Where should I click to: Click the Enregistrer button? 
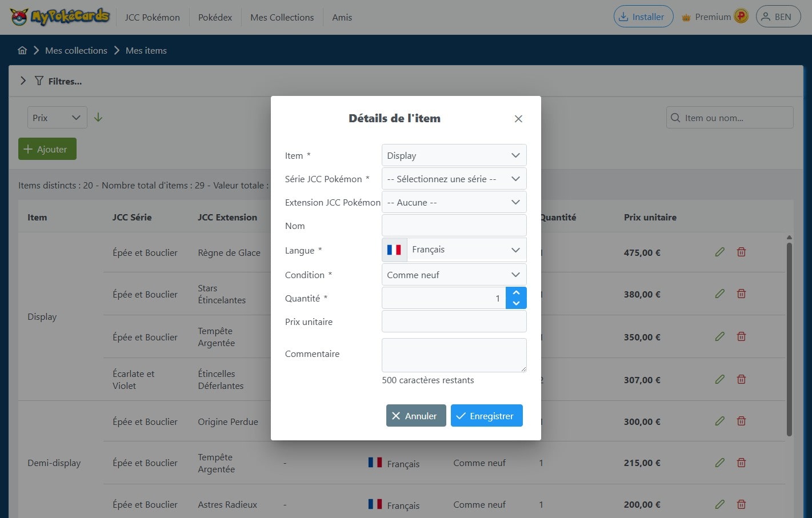pyautogui.click(x=486, y=416)
